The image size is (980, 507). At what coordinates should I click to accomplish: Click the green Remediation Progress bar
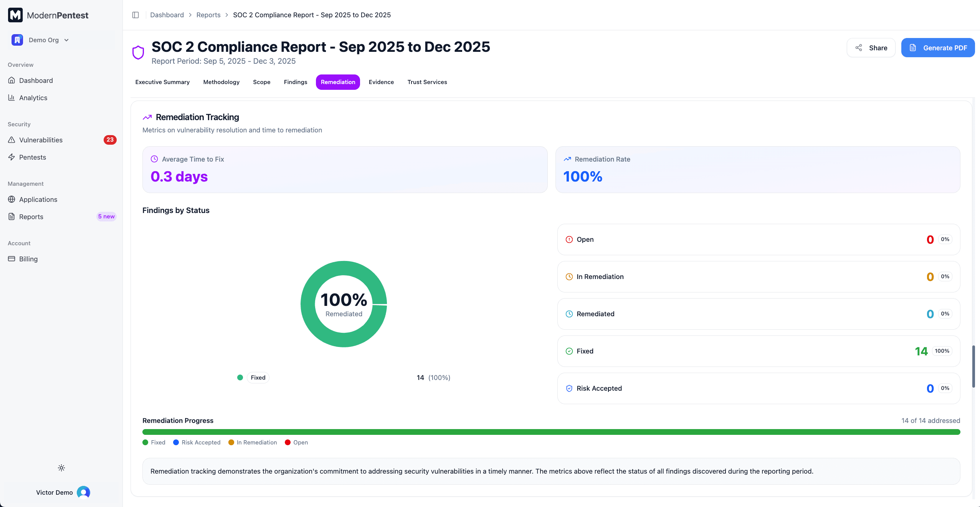point(551,432)
